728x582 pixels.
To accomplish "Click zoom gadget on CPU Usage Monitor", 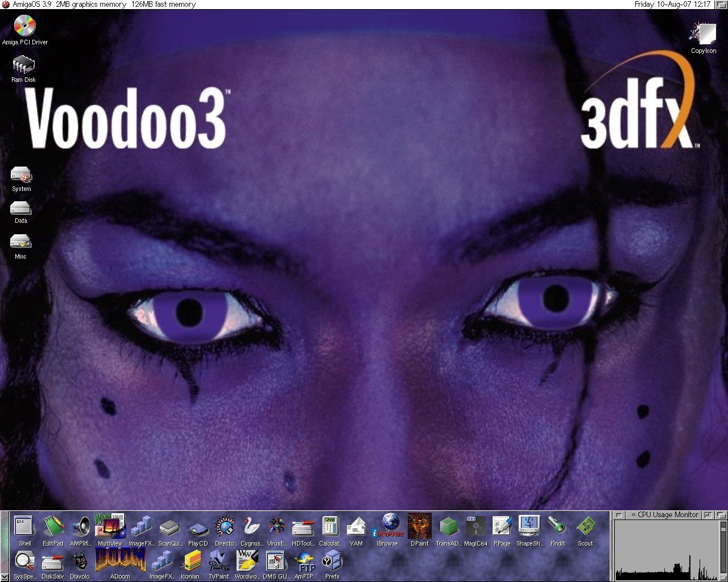I will pos(708,515).
